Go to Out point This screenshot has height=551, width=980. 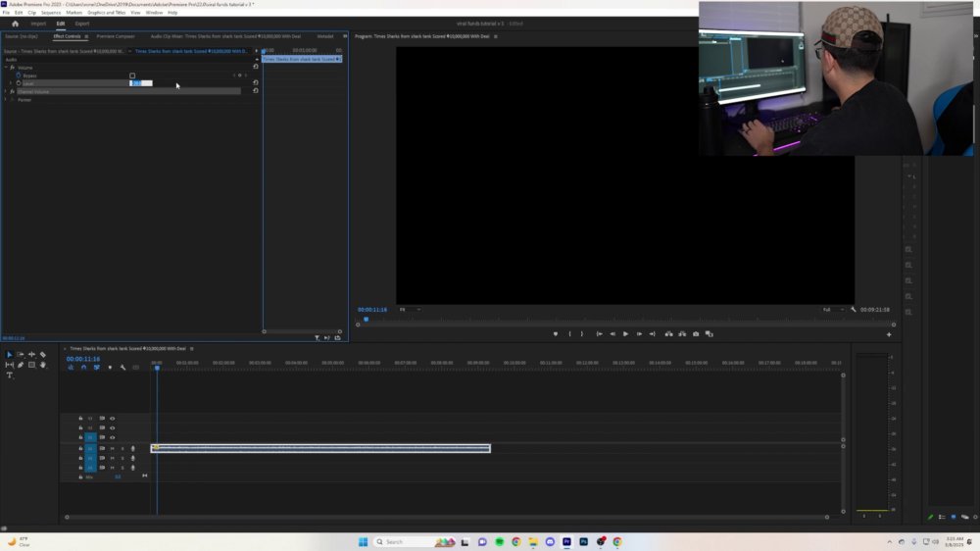point(652,334)
